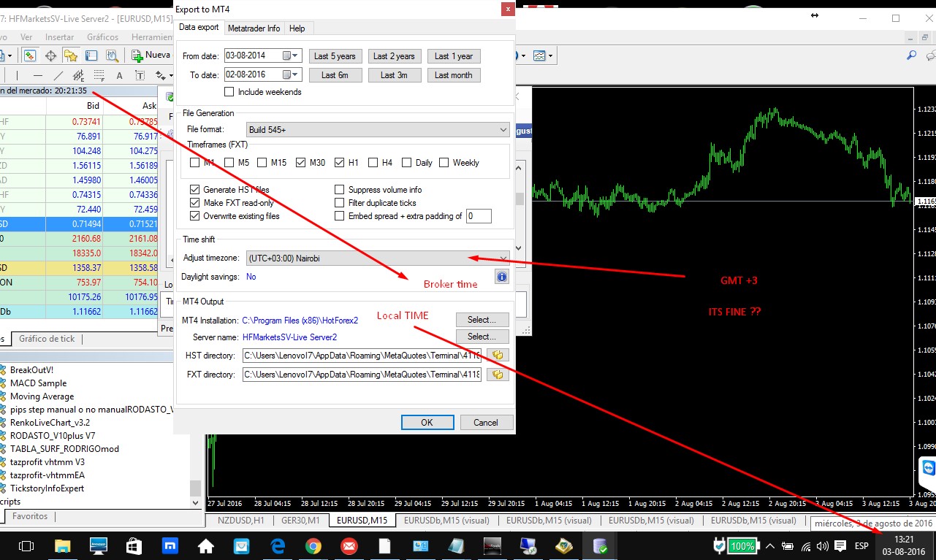Open the Chrome icon in the taskbar
936x560 pixels.
pos(313,545)
